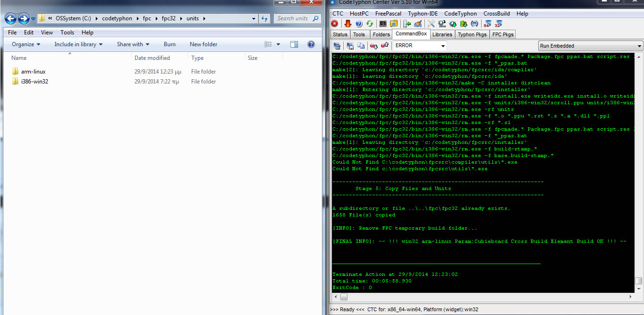The image size is (644, 315).
Task: Go back in Explorer using the Back arrow
Action: tap(11, 19)
